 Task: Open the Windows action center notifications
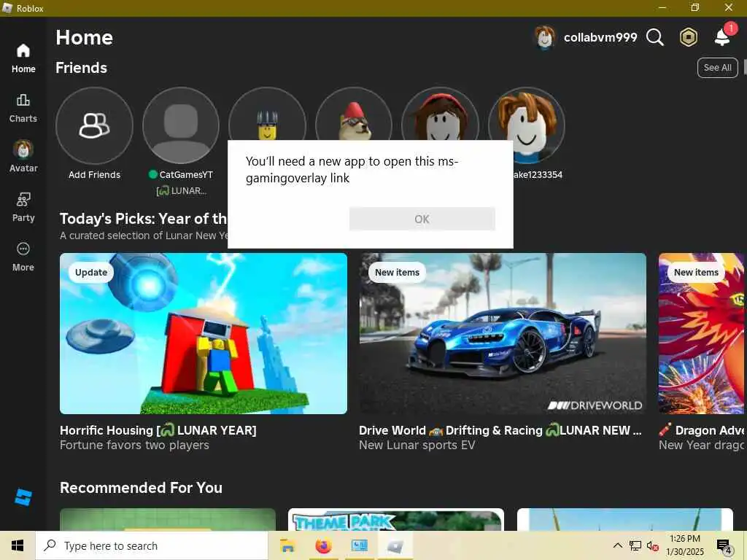(x=724, y=546)
